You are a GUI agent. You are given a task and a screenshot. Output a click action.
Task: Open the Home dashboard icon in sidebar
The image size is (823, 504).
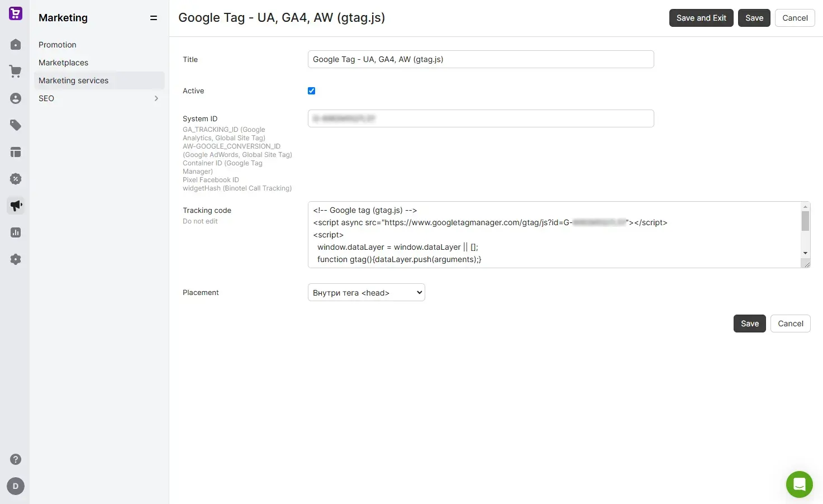tap(16, 45)
